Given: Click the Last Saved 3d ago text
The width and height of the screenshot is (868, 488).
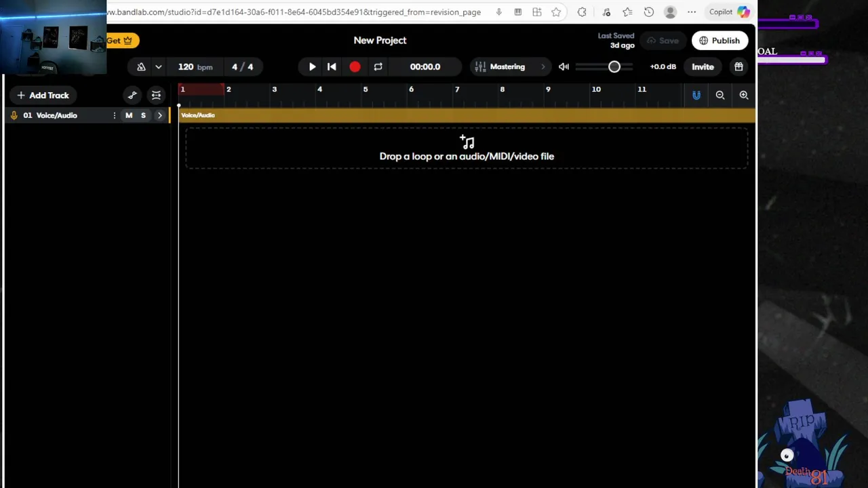Looking at the screenshot, I should pos(616,41).
